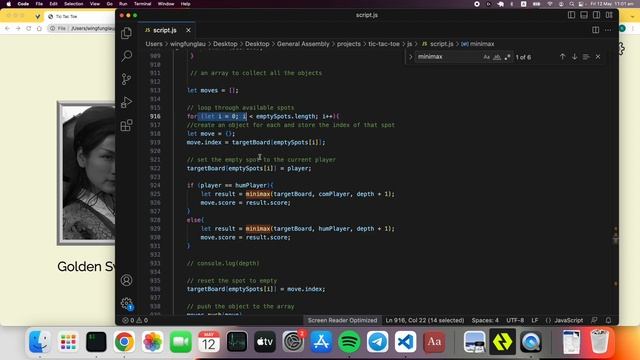The width and height of the screenshot is (640, 360).
Task: Toggle Use Regular Expression in find
Action: point(507,57)
